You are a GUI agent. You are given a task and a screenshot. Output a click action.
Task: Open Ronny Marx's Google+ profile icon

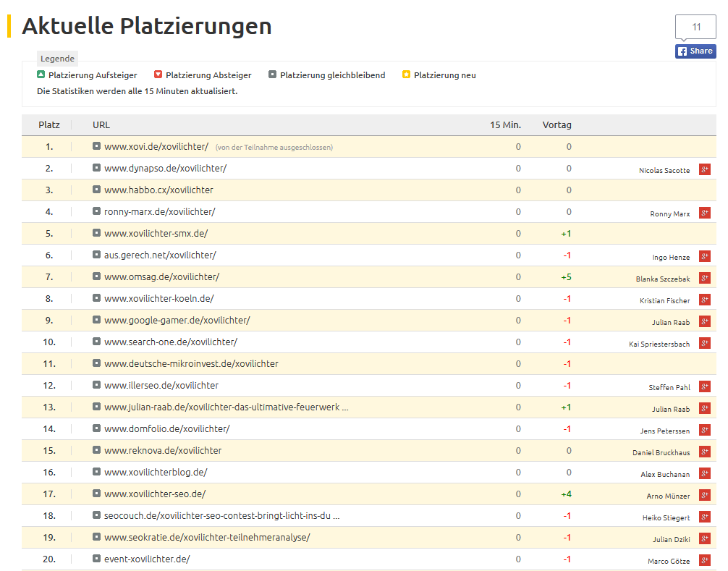704,213
